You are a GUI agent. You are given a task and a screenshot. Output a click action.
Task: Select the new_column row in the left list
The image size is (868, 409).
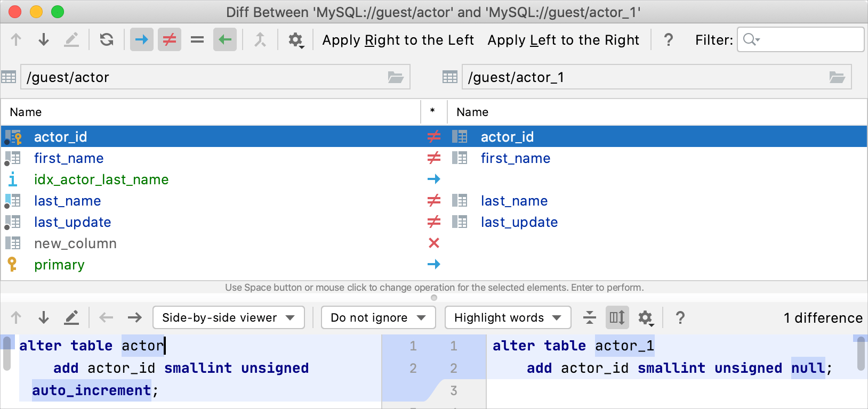pos(75,243)
